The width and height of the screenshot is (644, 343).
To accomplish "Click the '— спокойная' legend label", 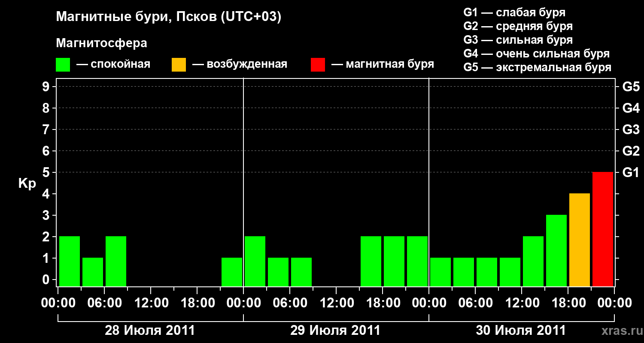I will [113, 64].
